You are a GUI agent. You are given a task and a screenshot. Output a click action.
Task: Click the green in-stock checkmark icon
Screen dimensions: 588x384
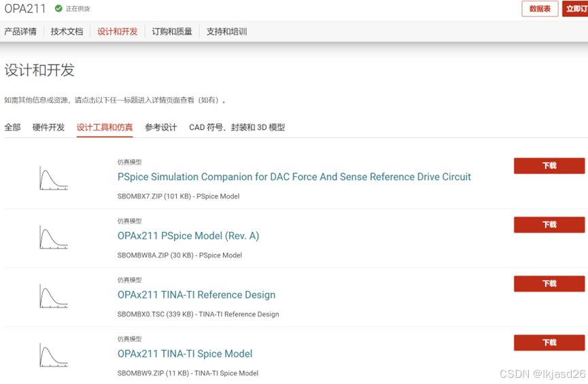58,8
